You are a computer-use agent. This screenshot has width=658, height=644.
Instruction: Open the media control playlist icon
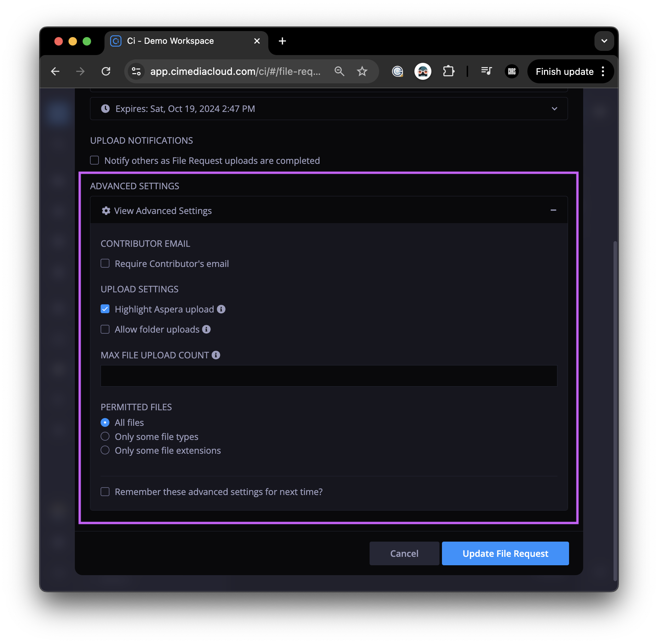click(486, 71)
